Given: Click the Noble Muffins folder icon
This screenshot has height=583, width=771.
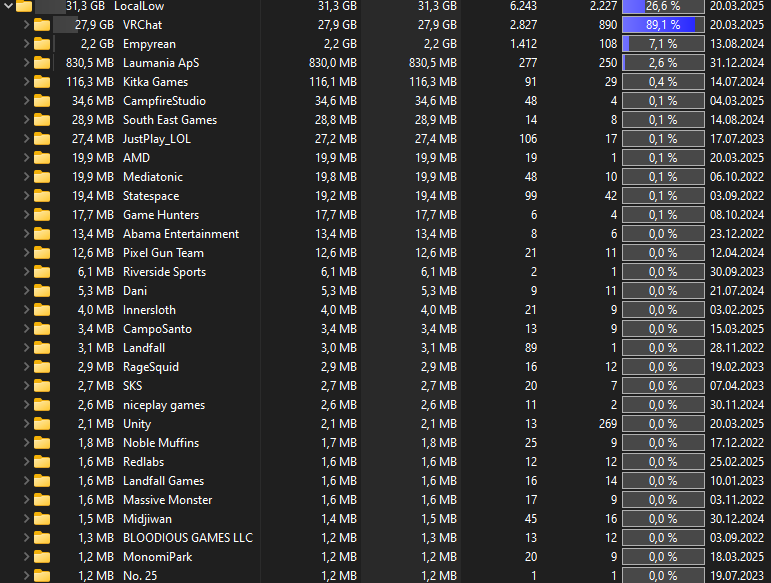Looking at the screenshot, I should (x=42, y=443).
